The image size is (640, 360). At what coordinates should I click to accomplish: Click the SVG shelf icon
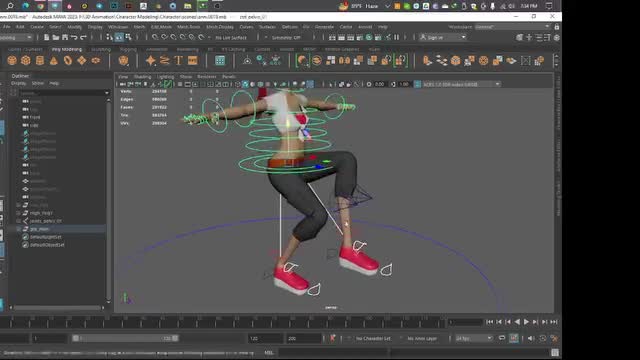tap(193, 61)
